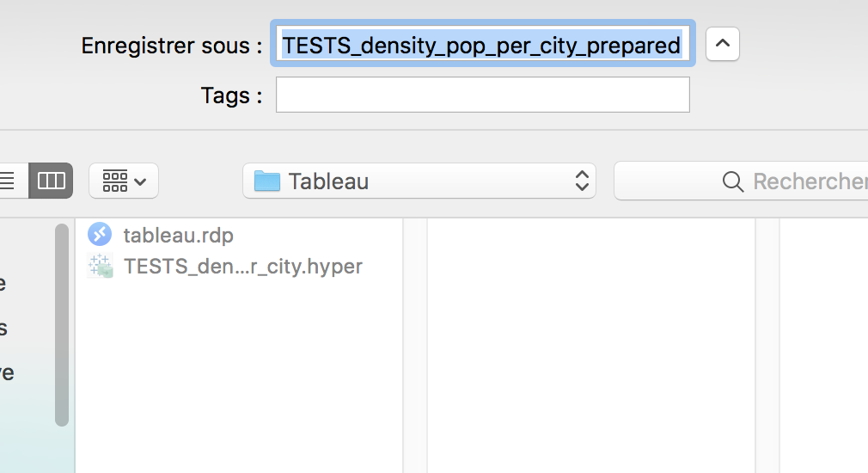The image size is (868, 473).
Task: Focus the Rechercher search box
Action: click(x=741, y=181)
